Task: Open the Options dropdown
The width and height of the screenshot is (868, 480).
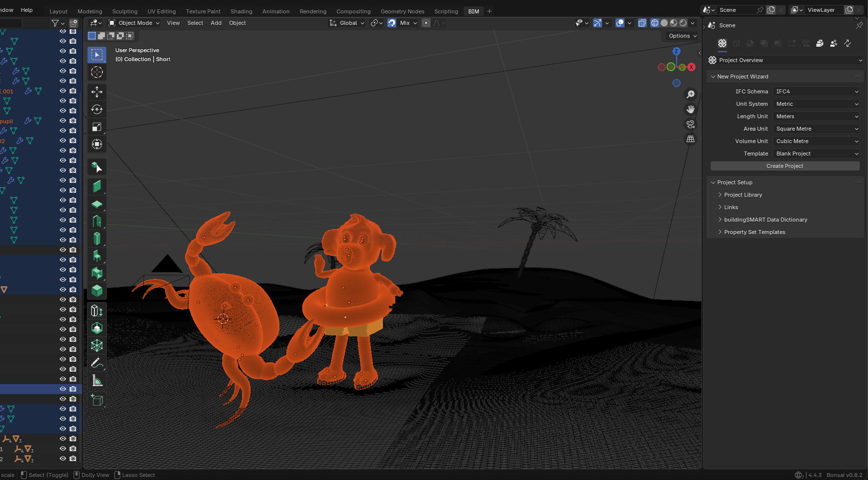Action: (683, 36)
